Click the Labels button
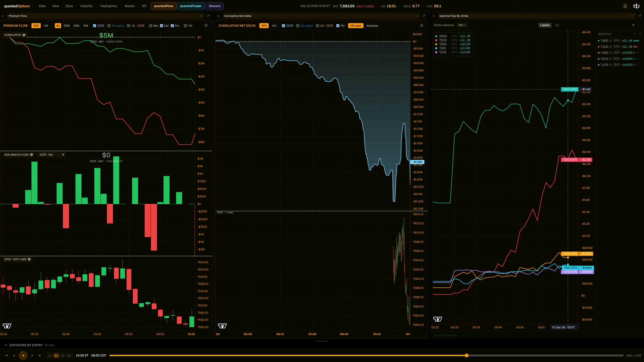This screenshot has height=362, width=644. point(545,25)
